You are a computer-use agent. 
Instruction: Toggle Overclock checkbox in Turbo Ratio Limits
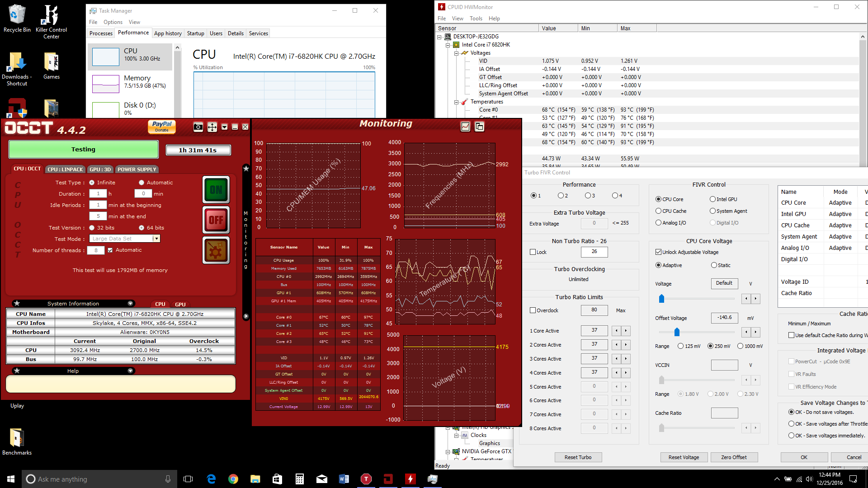[x=533, y=310]
